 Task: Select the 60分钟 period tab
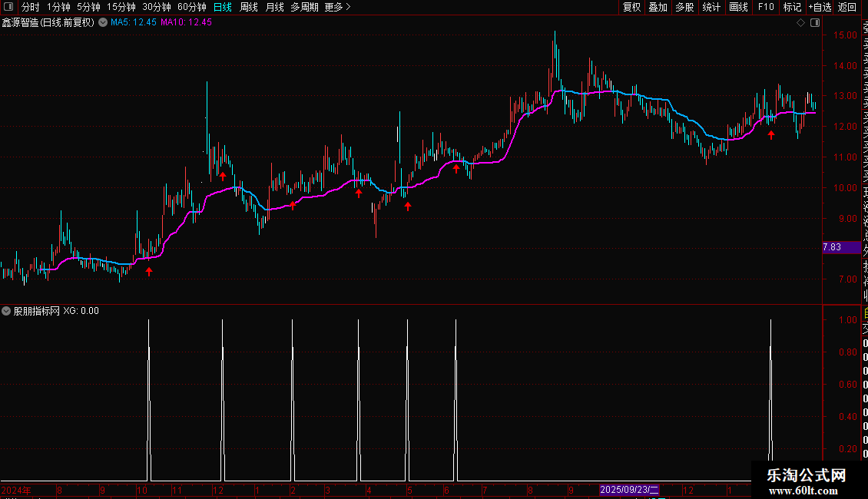pyautogui.click(x=191, y=7)
